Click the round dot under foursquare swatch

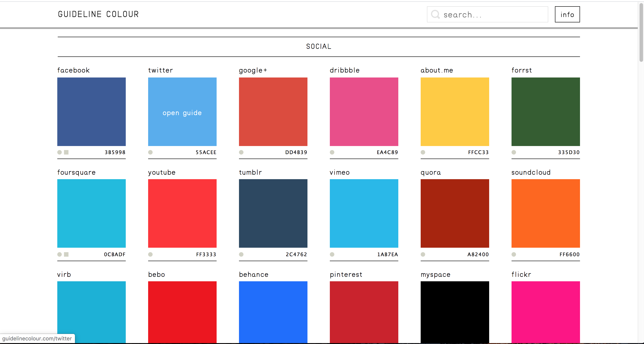click(60, 254)
